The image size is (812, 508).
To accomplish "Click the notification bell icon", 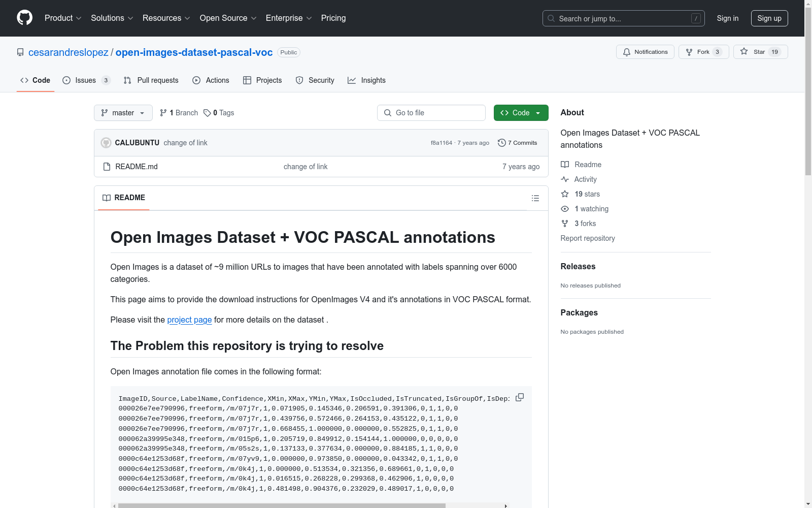I will 627,52.
